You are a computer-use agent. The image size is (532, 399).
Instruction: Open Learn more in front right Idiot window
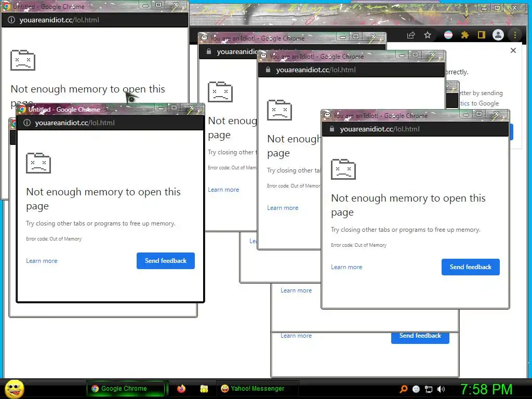click(347, 267)
